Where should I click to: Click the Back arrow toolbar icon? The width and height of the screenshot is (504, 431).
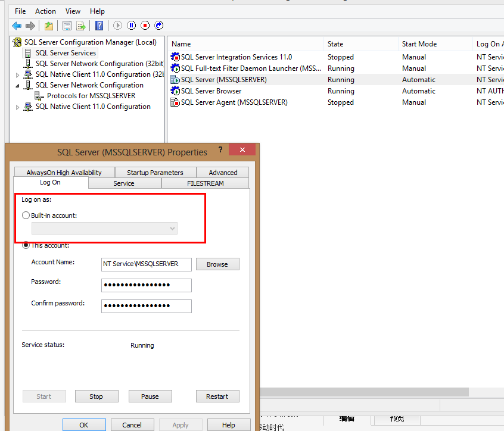point(17,26)
